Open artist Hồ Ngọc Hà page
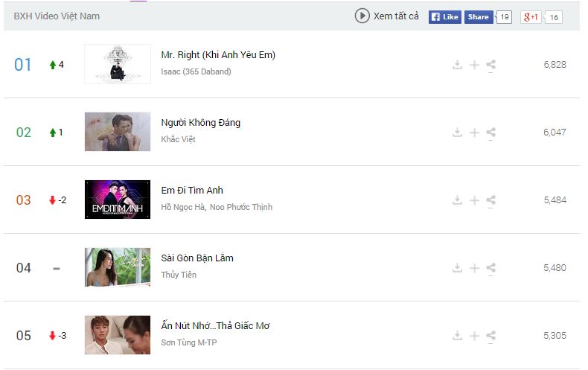Viewport: 588px width, 370px height. [x=183, y=207]
